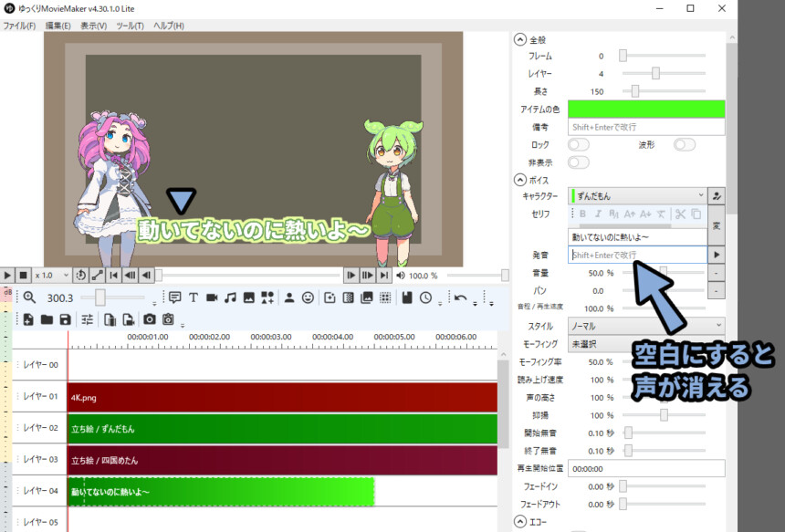Add an audio item with music note icon
Image resolution: width=785 pixels, height=532 pixels.
point(230,297)
